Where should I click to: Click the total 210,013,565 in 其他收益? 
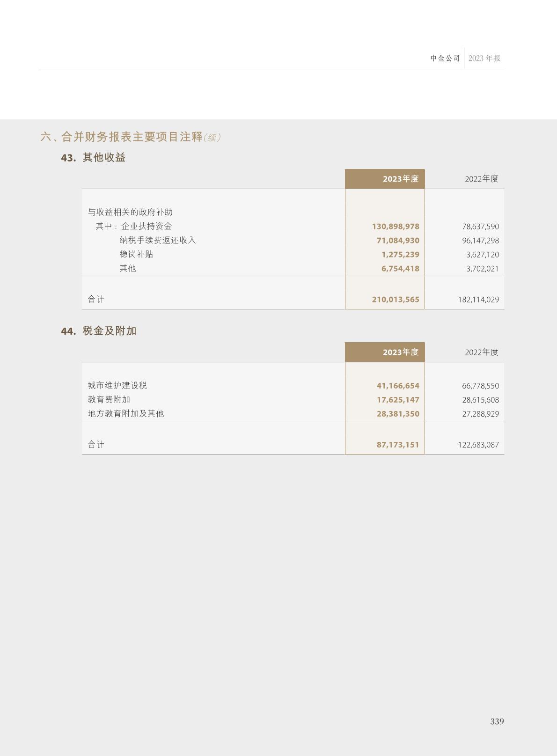pos(396,300)
